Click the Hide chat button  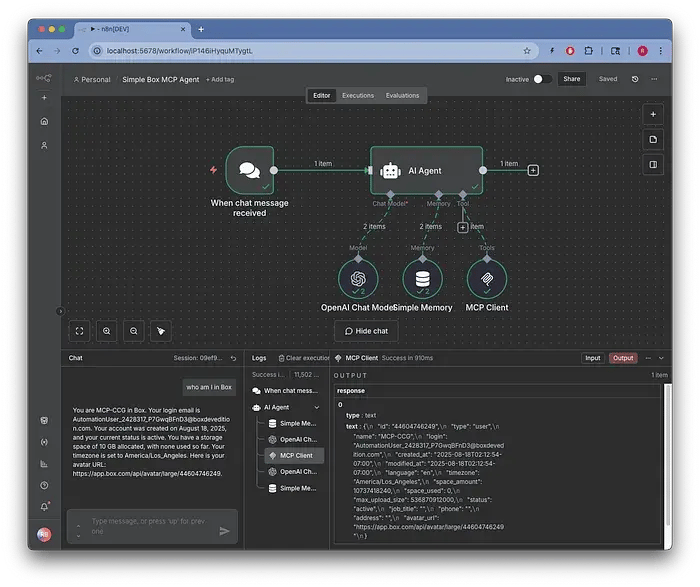click(366, 331)
